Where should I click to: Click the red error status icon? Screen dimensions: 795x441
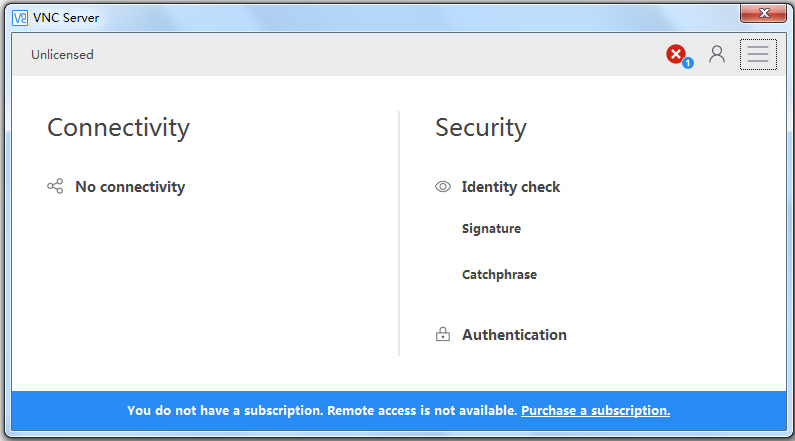click(x=677, y=54)
